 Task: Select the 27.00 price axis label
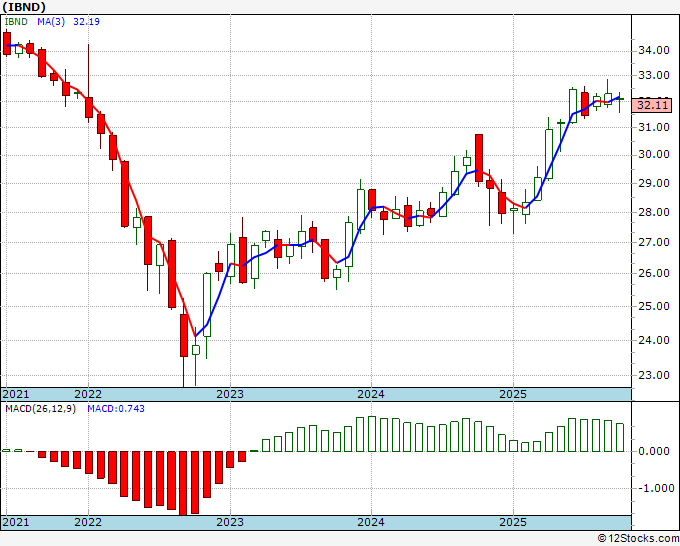[x=654, y=242]
